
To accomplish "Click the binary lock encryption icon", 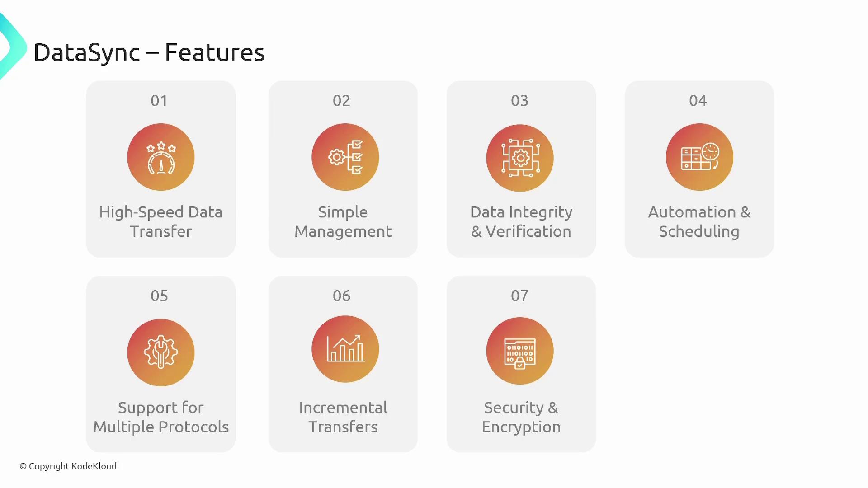I will [x=520, y=351].
